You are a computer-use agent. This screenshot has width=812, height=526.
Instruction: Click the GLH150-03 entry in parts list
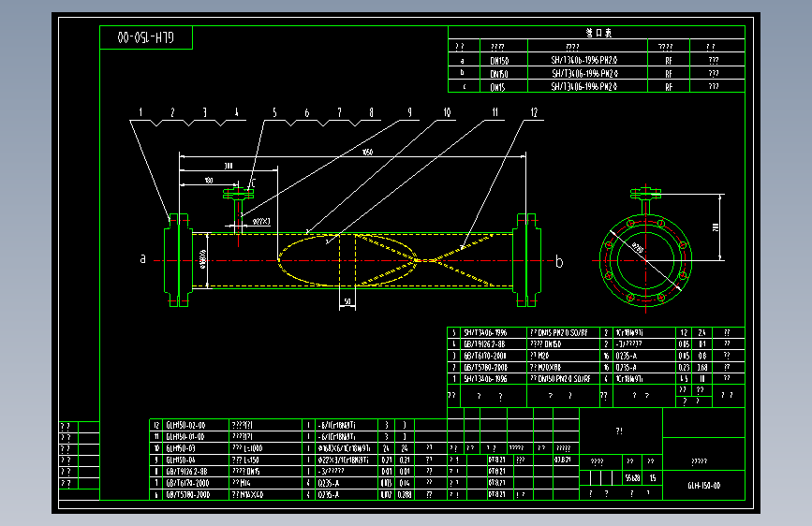[x=181, y=448]
